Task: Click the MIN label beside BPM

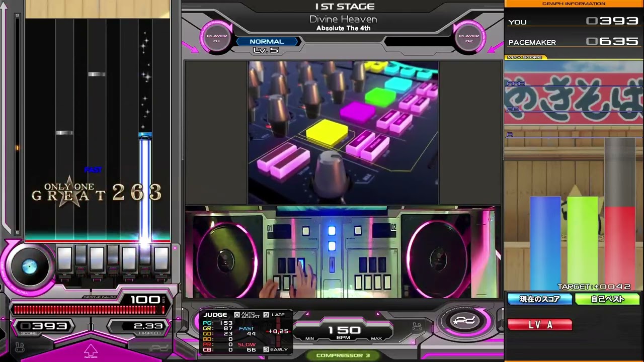Action: pos(309,338)
